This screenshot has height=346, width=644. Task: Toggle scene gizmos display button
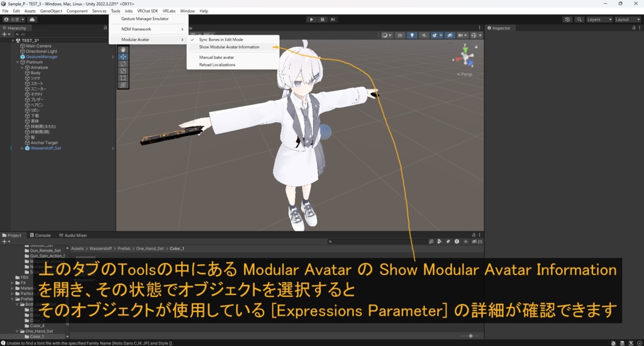point(474,35)
